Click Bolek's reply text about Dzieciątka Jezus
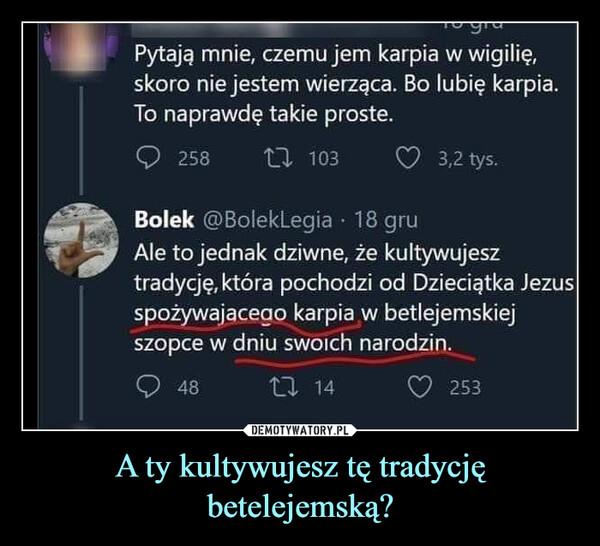 tap(354, 298)
